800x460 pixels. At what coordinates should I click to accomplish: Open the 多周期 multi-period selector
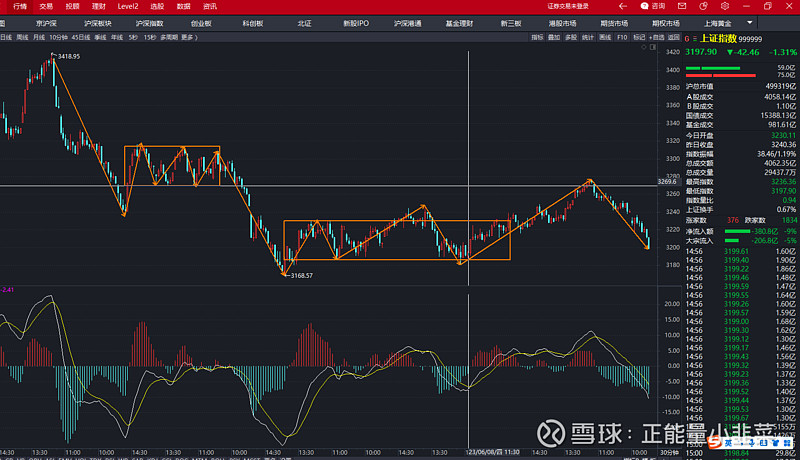(x=169, y=37)
